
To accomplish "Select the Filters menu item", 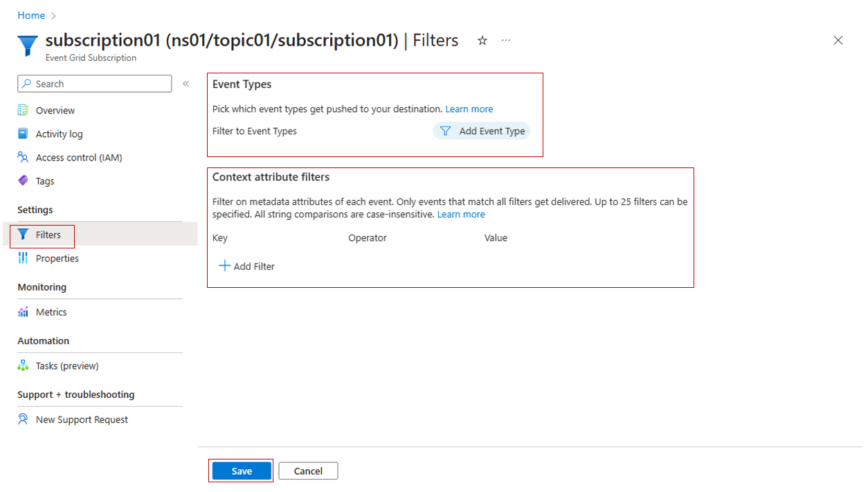I will (x=48, y=235).
